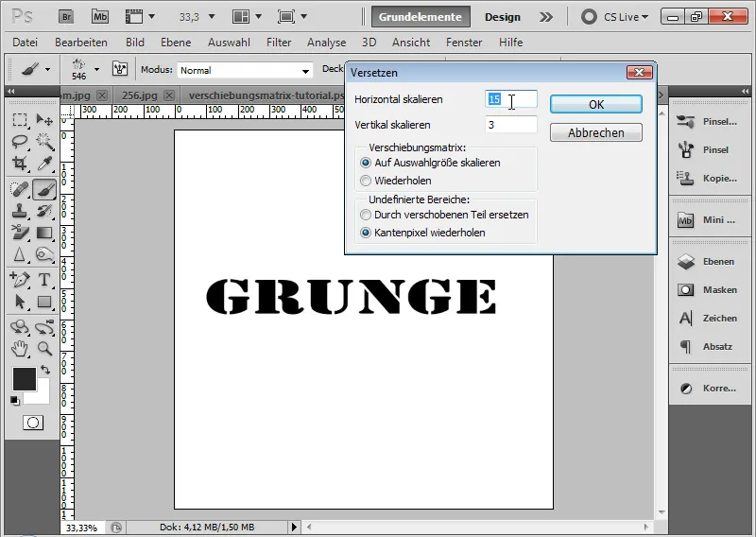Select the Clone Stamp tool
756x537 pixels.
[x=20, y=211]
